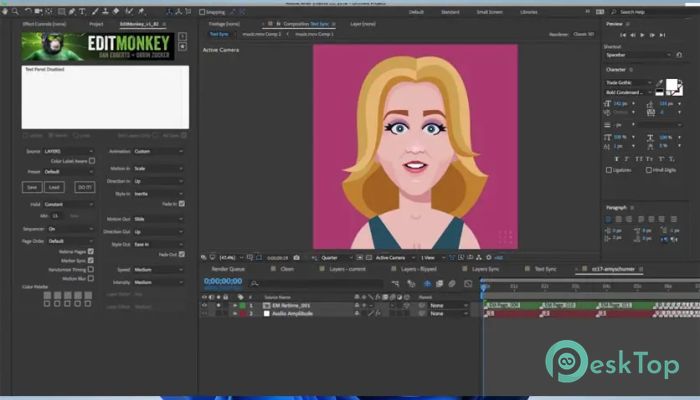This screenshot has width=700, height=400.
Task: Click the first Color Palette swatch
Action: click(x=47, y=295)
